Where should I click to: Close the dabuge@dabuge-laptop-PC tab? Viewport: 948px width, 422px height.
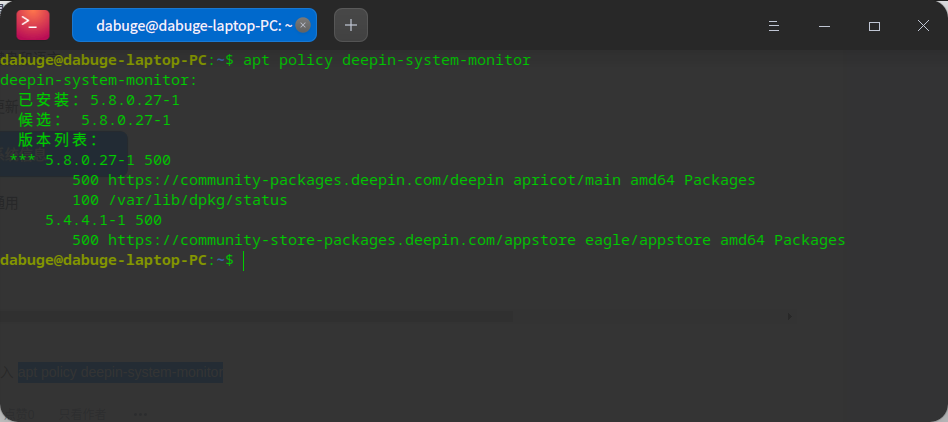pos(303,25)
